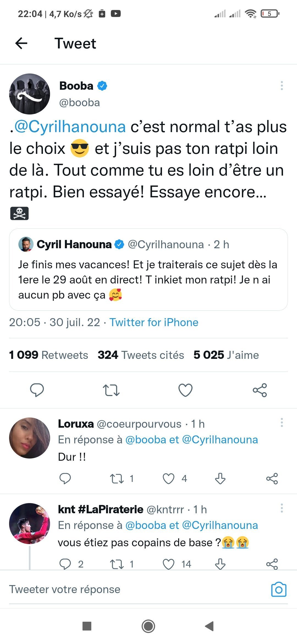Tap the back arrow beside Tweet

21,43
